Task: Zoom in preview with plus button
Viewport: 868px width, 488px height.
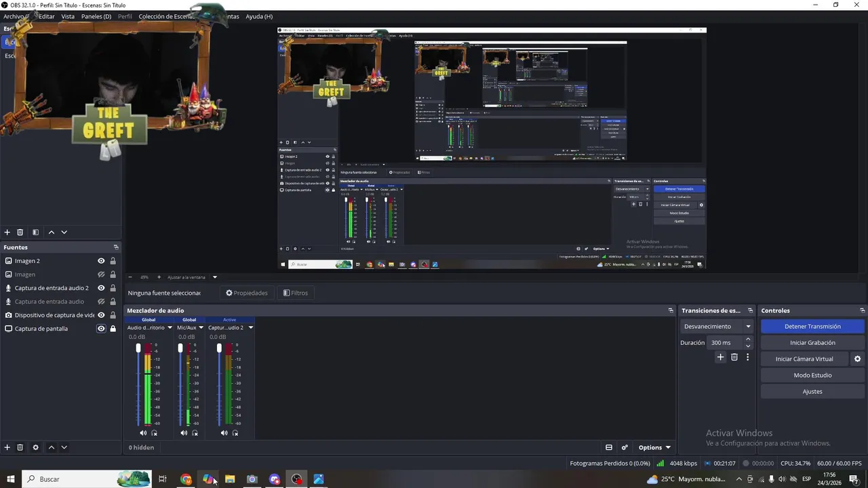Action: click(x=159, y=277)
